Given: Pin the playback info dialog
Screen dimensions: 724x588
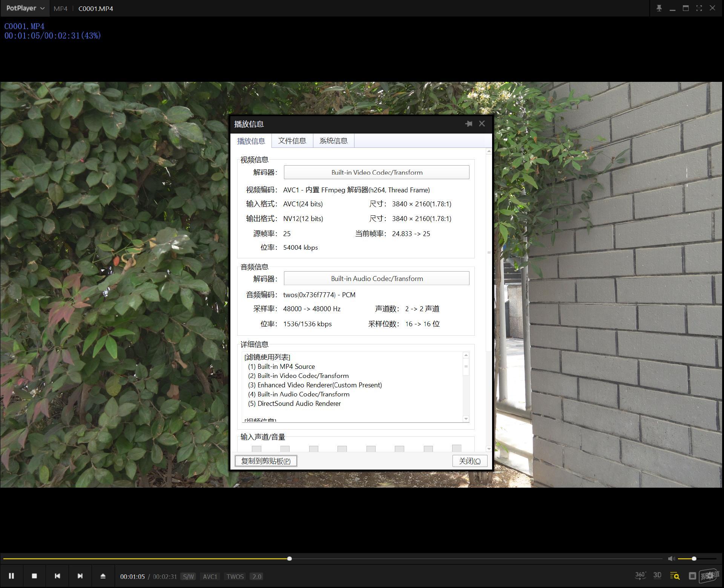Looking at the screenshot, I should pos(469,124).
